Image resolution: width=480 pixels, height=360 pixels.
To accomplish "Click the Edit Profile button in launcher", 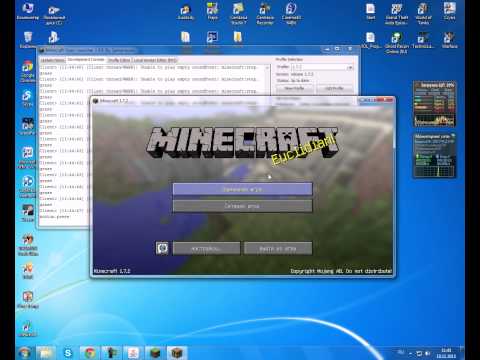I will (x=334, y=88).
